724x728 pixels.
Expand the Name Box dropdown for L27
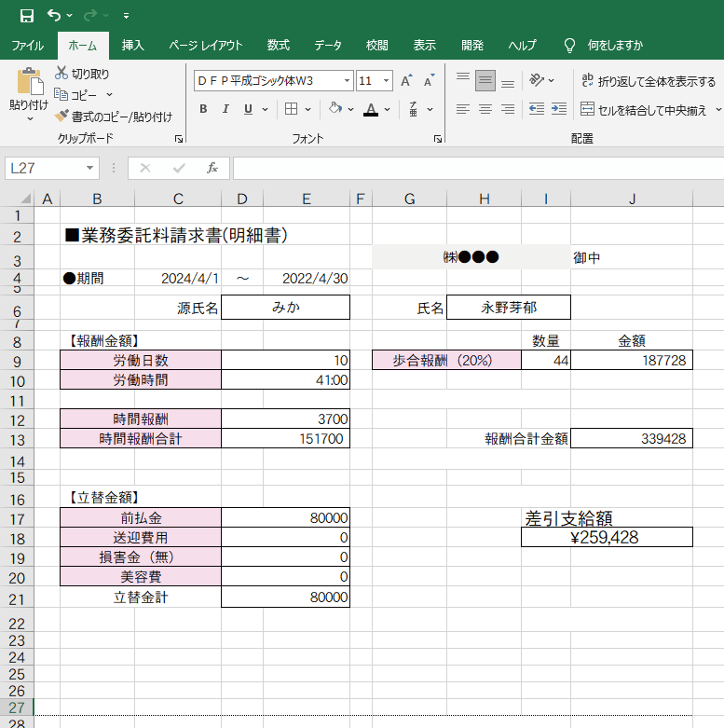[90, 168]
